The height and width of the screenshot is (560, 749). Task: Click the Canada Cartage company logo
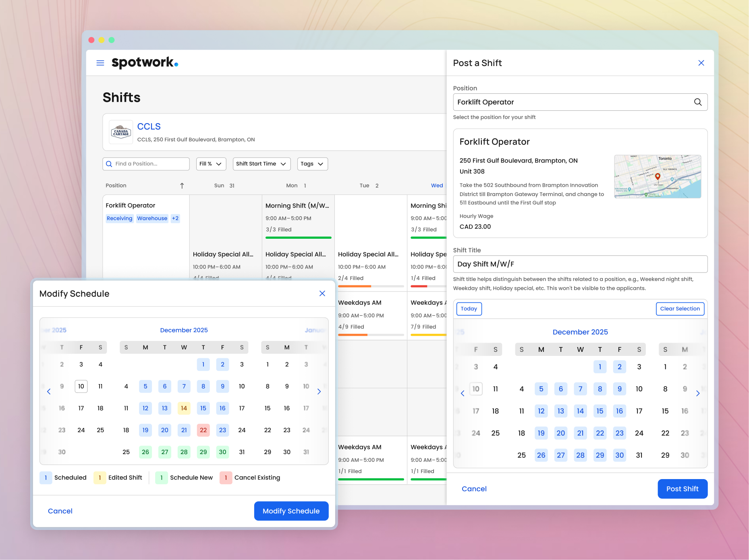coord(120,132)
